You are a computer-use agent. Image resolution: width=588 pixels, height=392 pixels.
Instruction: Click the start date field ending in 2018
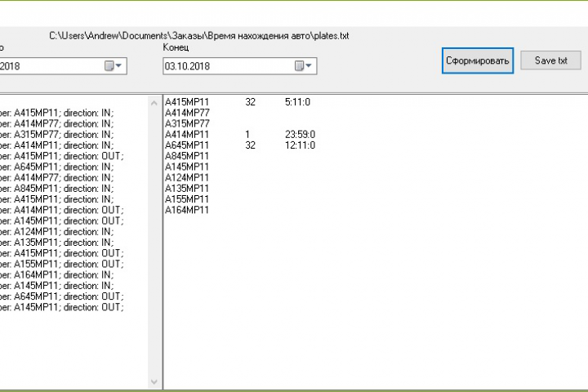[x=64, y=66]
